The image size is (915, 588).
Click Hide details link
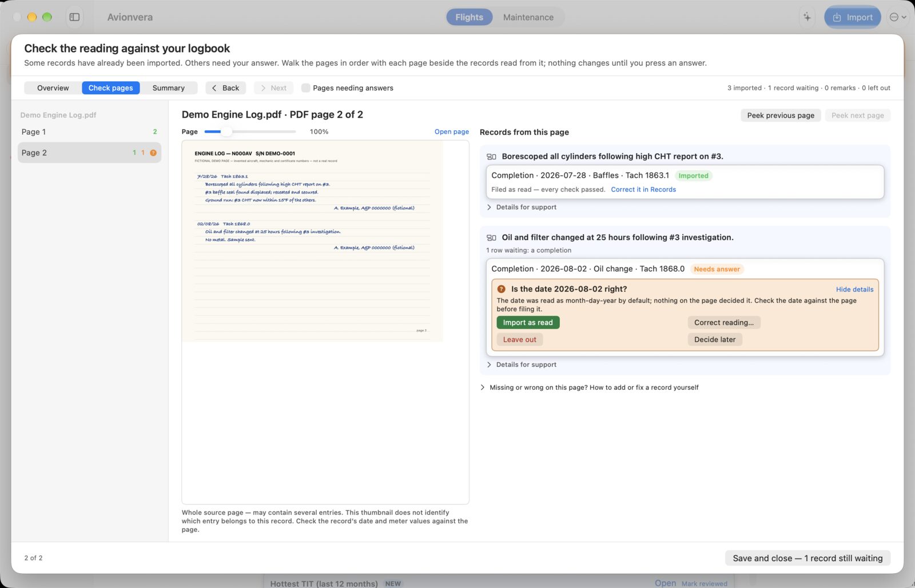click(x=854, y=290)
